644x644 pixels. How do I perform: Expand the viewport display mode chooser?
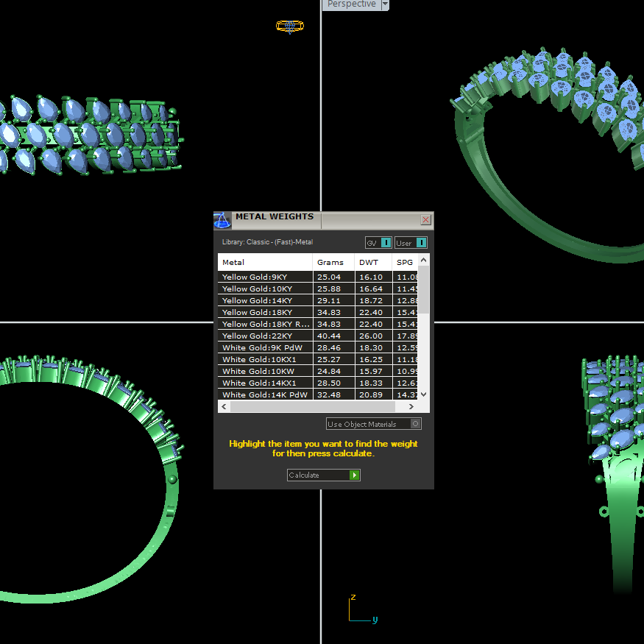click(x=383, y=4)
